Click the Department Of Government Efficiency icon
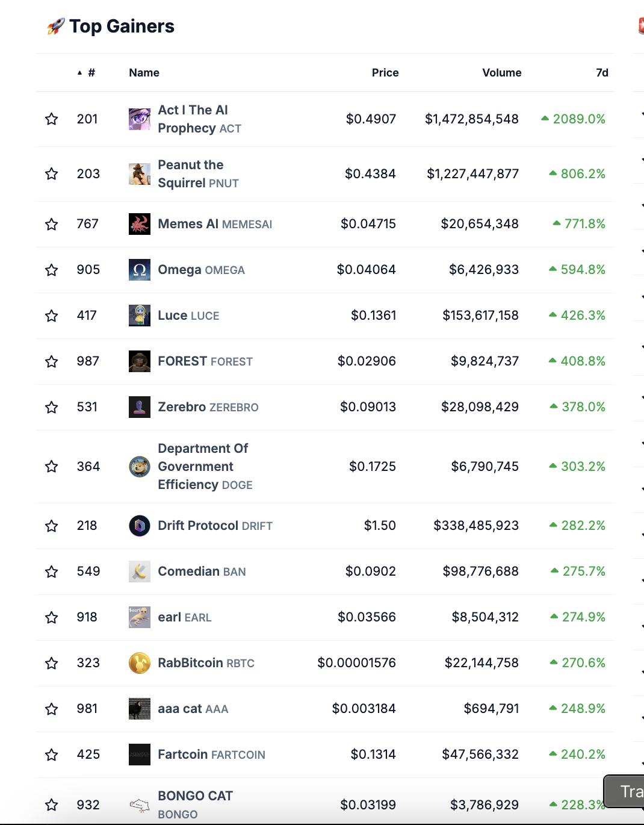 (x=140, y=467)
